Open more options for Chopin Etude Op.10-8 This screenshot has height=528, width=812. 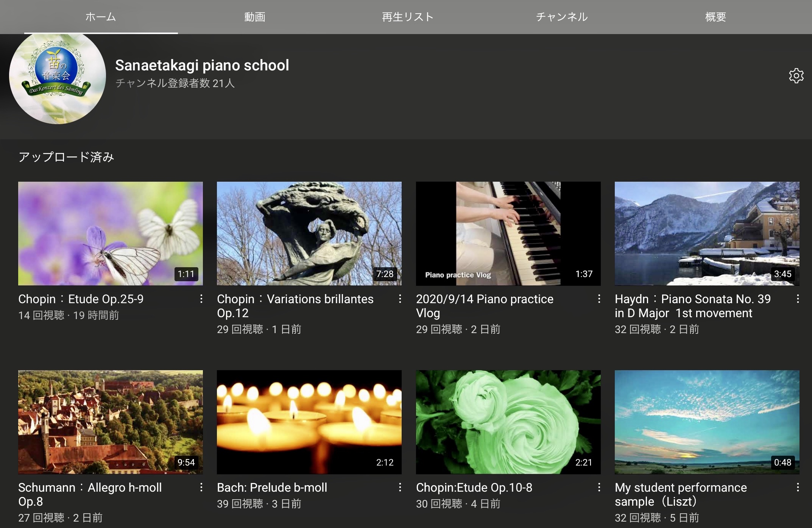click(599, 488)
